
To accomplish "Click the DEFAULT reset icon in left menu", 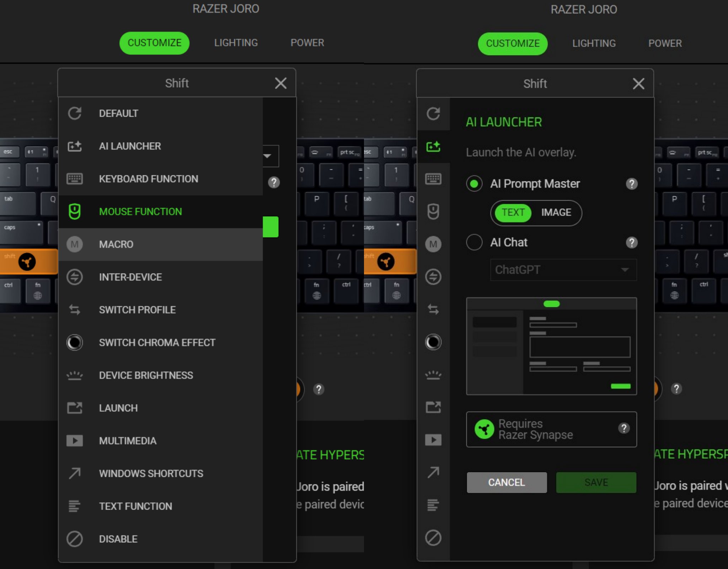I will click(75, 113).
